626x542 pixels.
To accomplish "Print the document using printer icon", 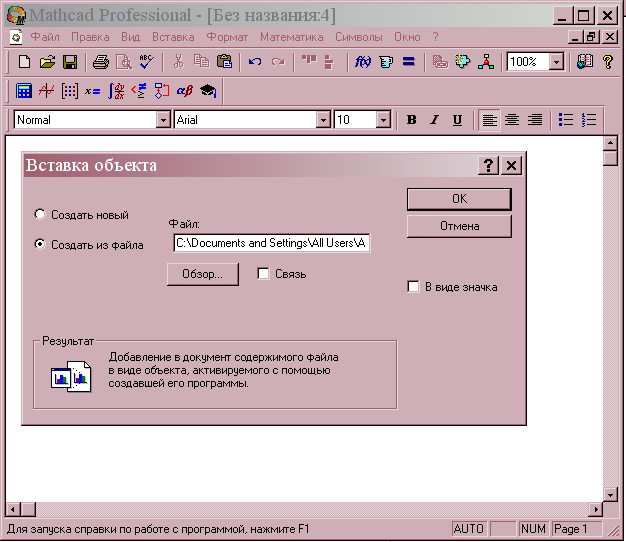I will 101,62.
